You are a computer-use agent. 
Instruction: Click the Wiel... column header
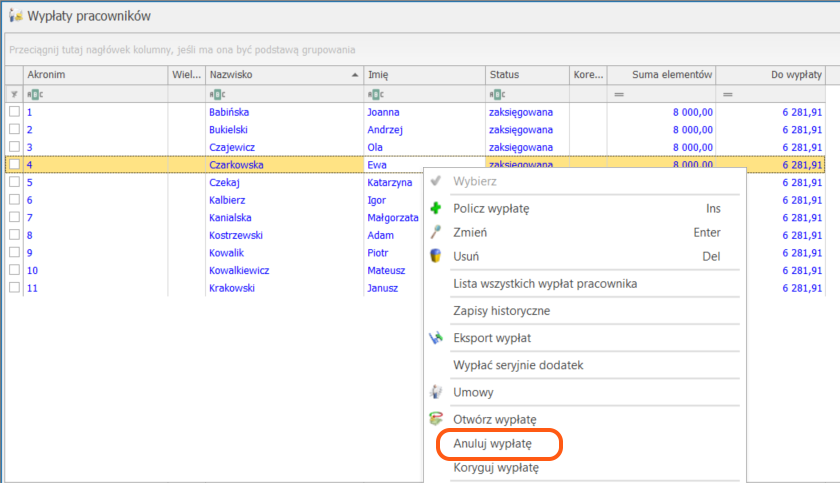tap(186, 75)
